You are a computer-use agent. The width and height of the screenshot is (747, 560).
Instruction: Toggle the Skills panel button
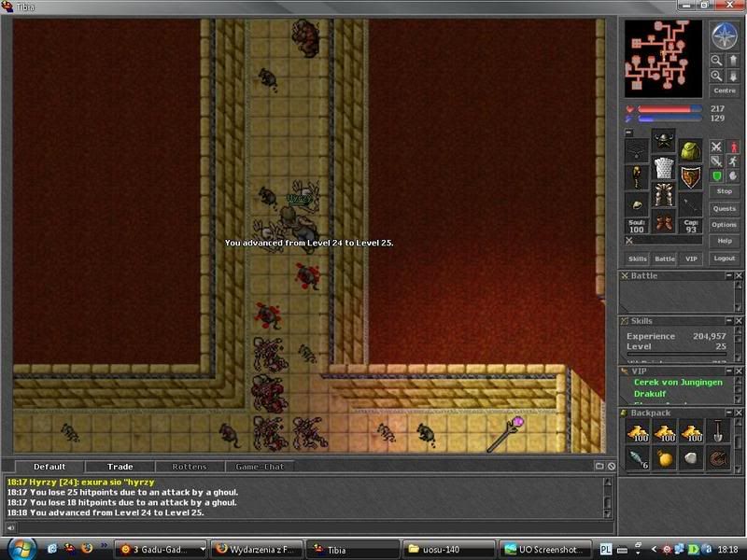coord(638,259)
